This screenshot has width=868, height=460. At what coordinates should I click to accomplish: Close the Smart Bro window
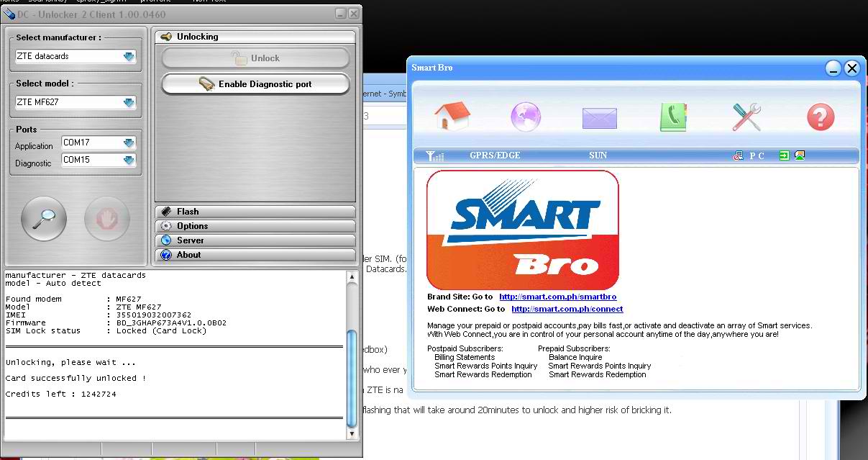click(851, 68)
